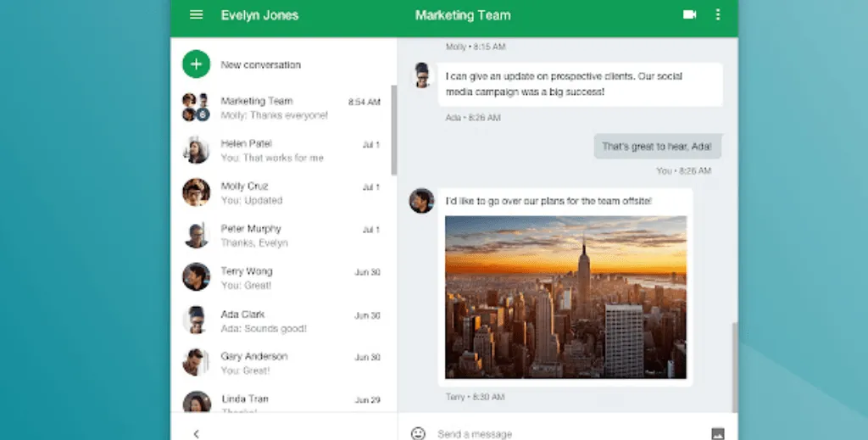Viewport: 868px width, 440px height.
Task: Start a video call with Marketing Team
Action: 689,15
